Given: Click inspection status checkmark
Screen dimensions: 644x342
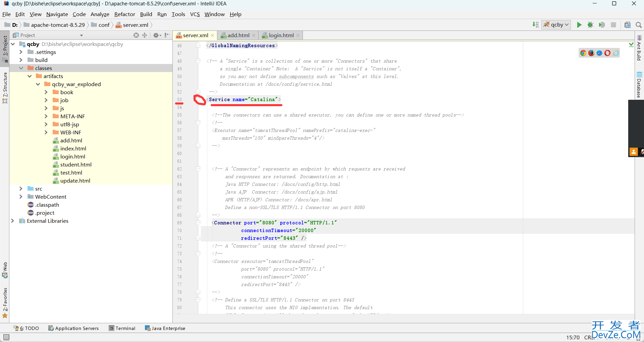Looking at the screenshot, I should coord(631,45).
